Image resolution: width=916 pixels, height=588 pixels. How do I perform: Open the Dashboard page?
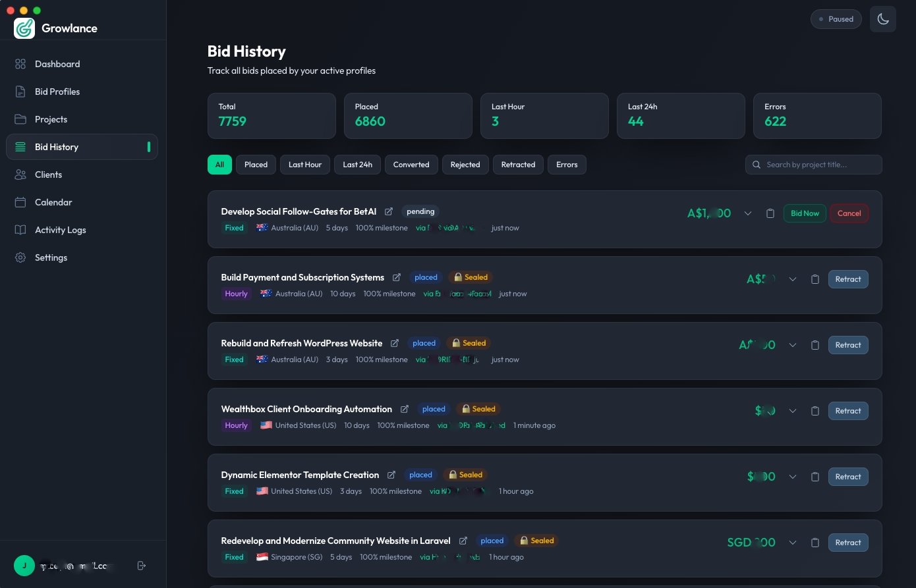(82, 64)
